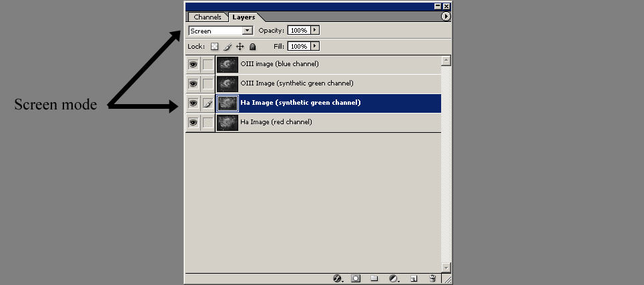Toggle Lock transparent pixels checkbox
Image resolution: width=644 pixels, height=285 pixels.
214,47
